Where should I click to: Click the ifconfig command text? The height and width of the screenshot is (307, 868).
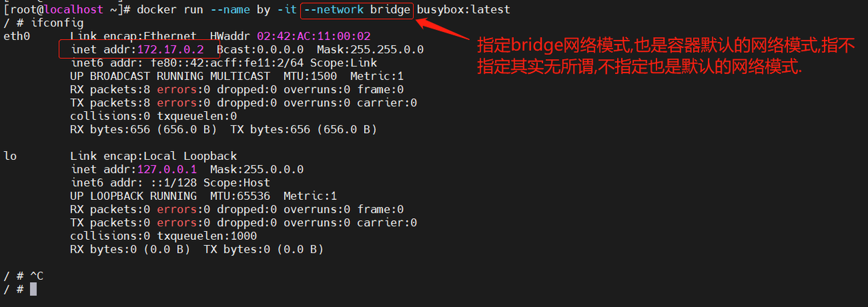click(54, 23)
